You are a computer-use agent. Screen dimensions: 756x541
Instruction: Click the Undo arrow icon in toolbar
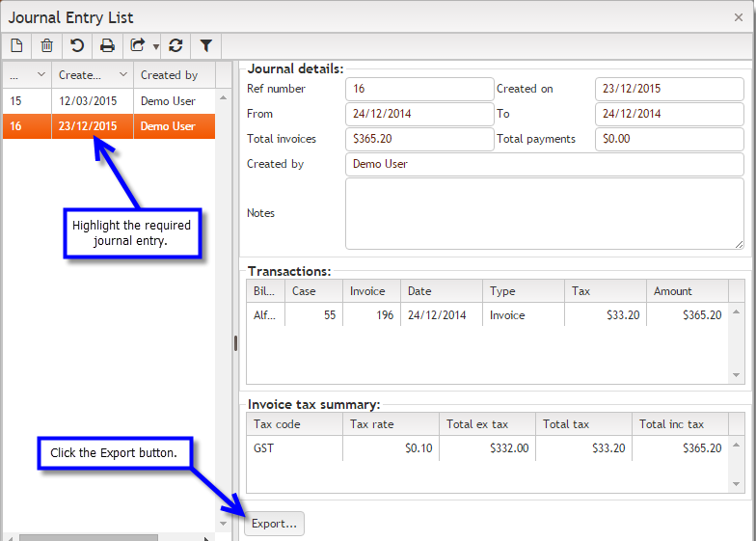click(77, 45)
